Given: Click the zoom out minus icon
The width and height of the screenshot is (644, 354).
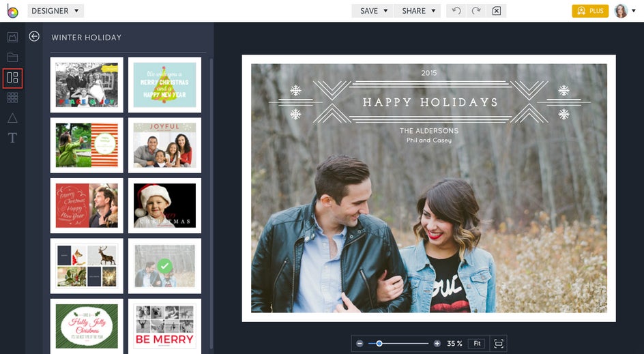Looking at the screenshot, I should [x=360, y=343].
